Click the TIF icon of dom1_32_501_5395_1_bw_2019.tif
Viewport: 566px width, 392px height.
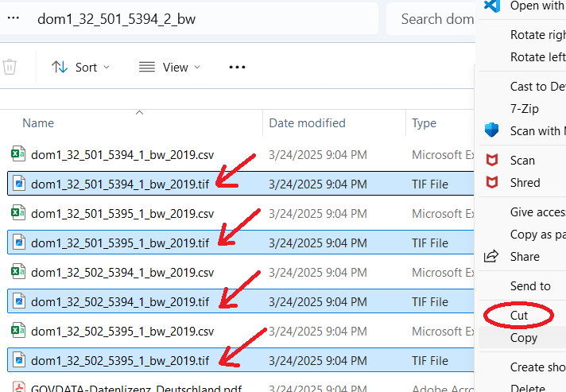coord(18,243)
